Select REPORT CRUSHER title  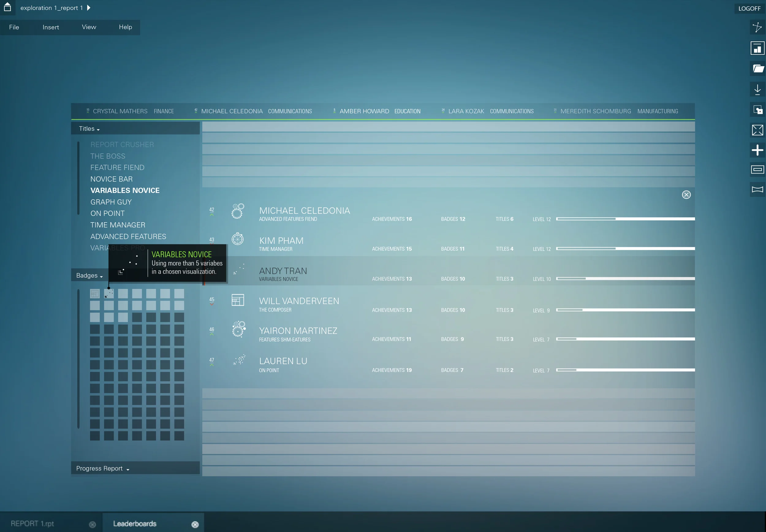coord(122,144)
